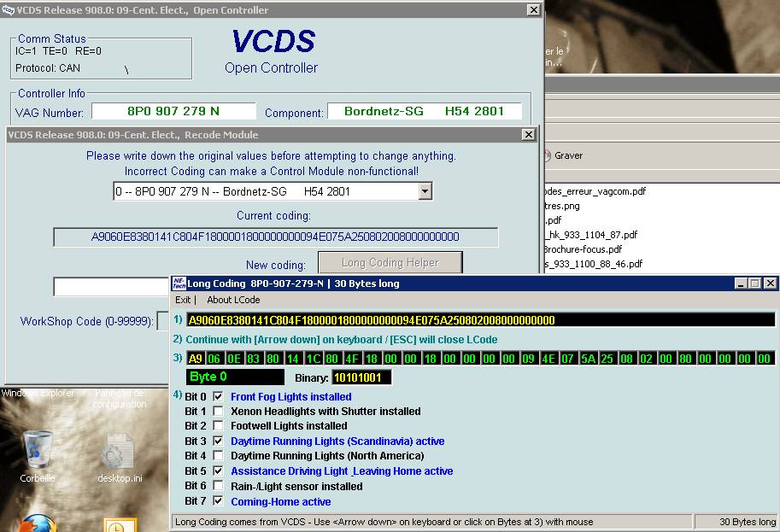Disable the Front Fog Lights installed checkbox

coord(218,396)
